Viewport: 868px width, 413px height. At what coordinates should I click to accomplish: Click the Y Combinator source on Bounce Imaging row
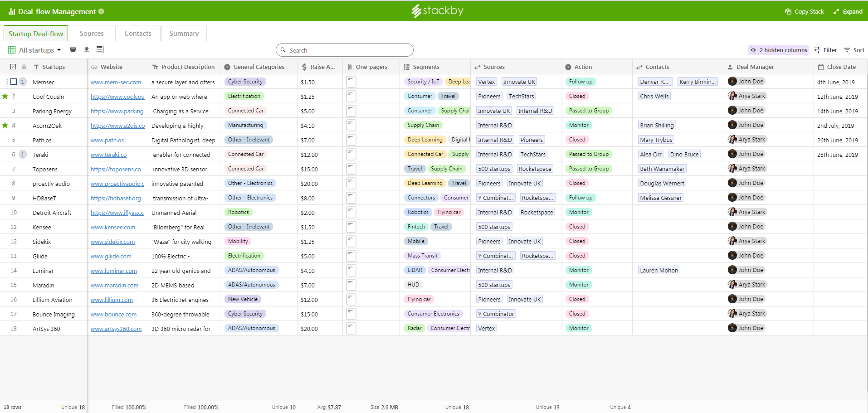pos(496,314)
